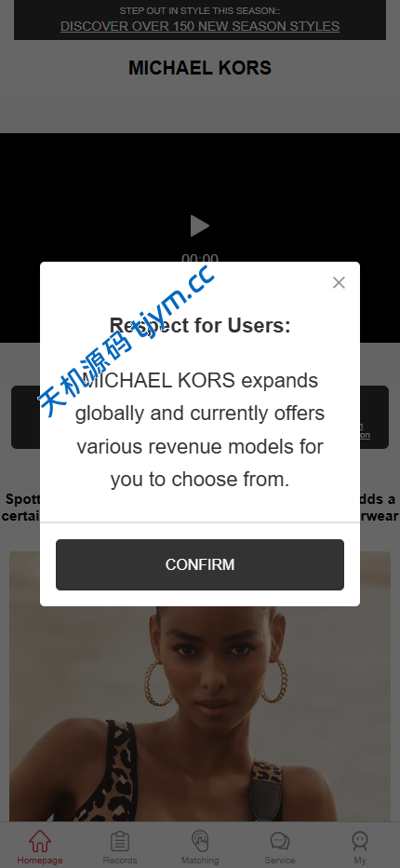The image size is (400, 868).
Task: Click the Step Out In Style banner text
Action: coord(200,11)
